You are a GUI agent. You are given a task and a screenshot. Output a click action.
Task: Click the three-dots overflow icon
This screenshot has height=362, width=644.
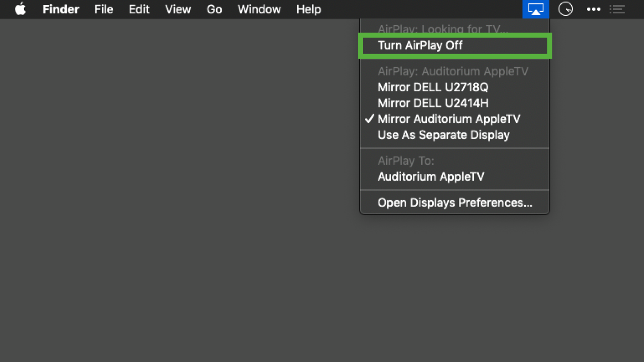point(593,9)
